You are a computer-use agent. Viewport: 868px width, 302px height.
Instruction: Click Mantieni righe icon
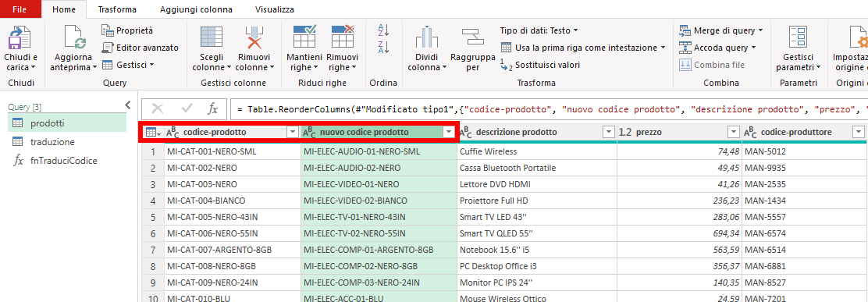304,37
